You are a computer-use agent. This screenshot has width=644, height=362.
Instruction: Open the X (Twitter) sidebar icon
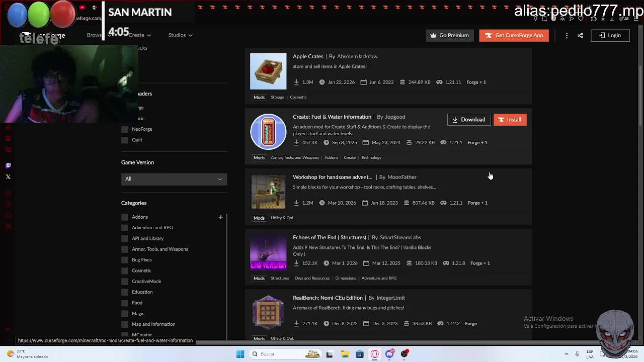(x=8, y=176)
